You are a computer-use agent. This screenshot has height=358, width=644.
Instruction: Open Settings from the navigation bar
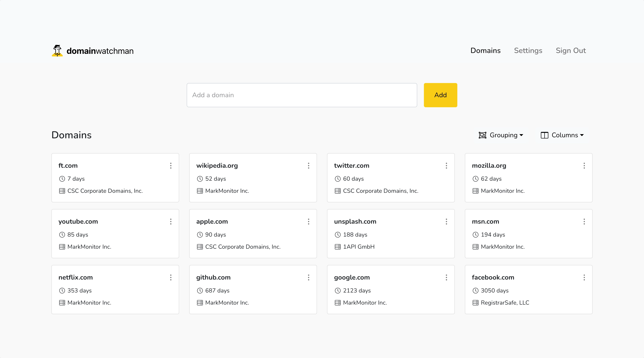[528, 50]
